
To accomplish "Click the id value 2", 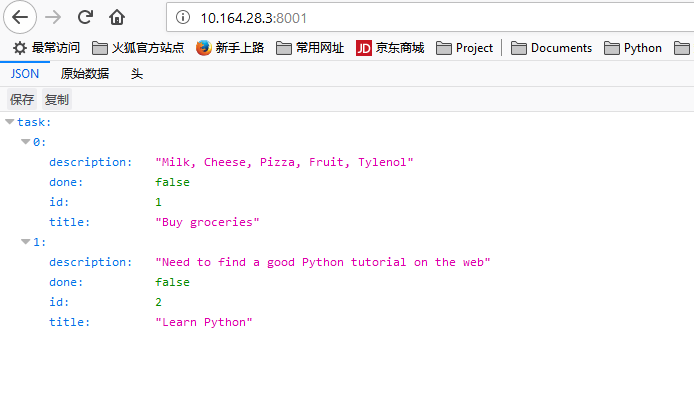I will pos(158,302).
